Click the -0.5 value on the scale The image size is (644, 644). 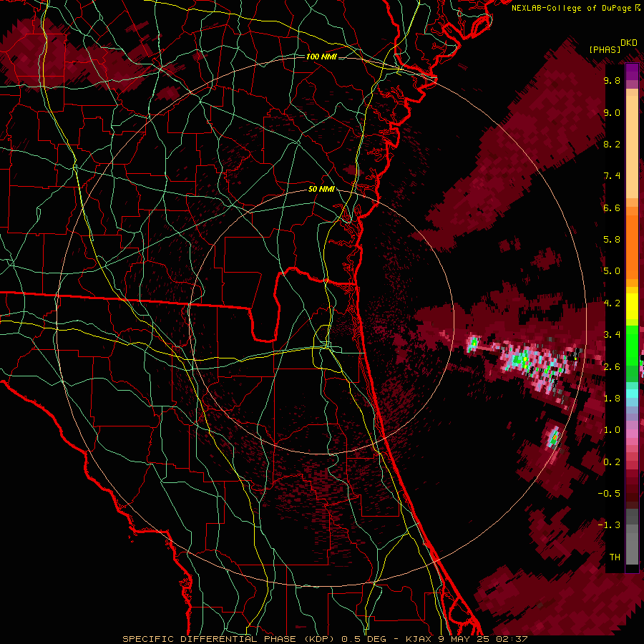609,494
